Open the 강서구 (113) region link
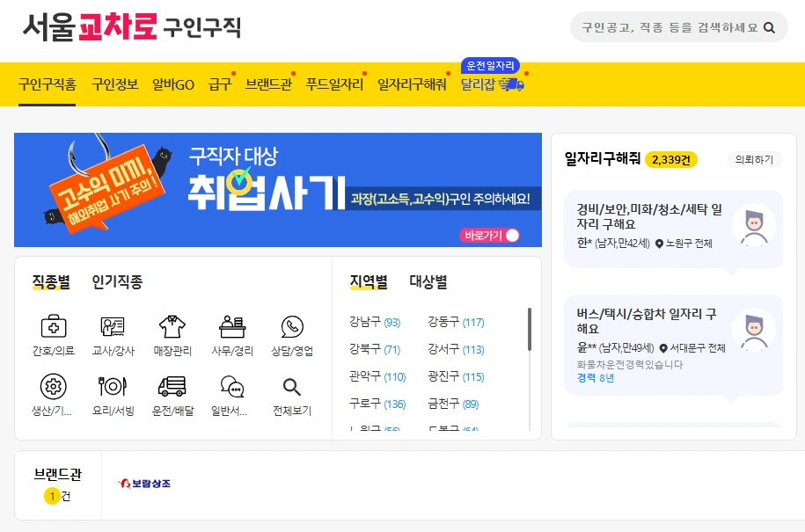Image resolution: width=805 pixels, height=532 pixels. tap(456, 349)
